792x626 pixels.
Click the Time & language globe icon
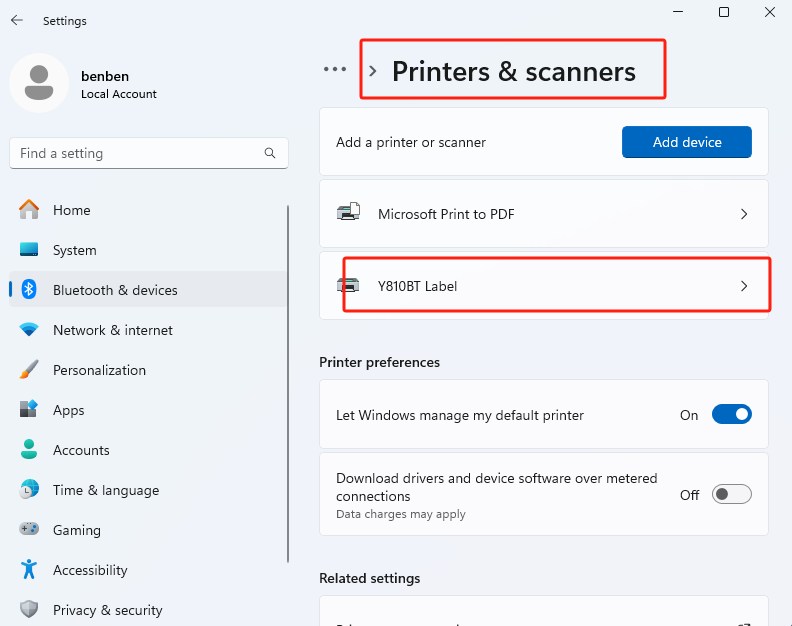(x=29, y=489)
